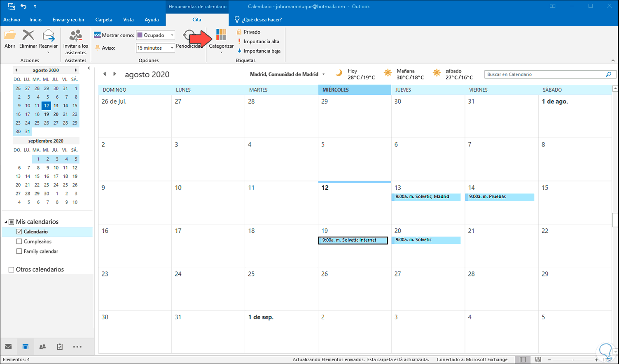
Task: Open the Mostrar como Ocupado dropdown
Action: point(155,35)
